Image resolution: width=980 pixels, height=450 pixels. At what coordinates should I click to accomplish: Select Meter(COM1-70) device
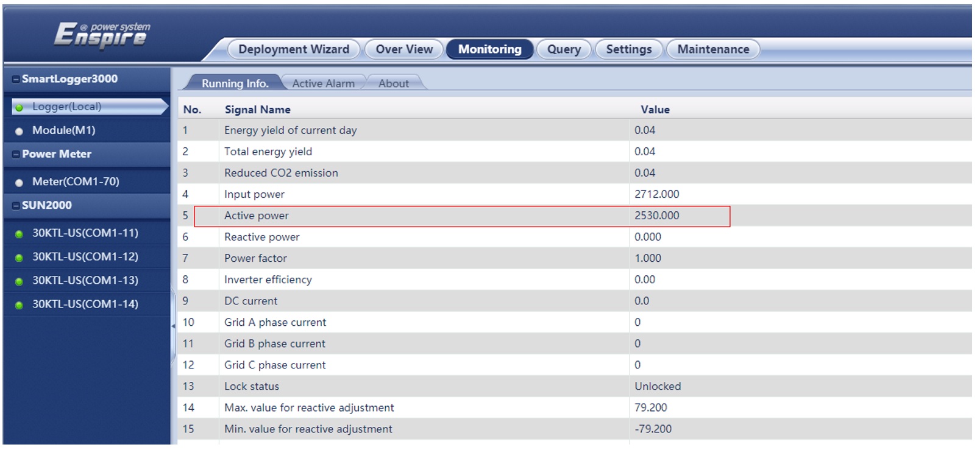click(76, 181)
